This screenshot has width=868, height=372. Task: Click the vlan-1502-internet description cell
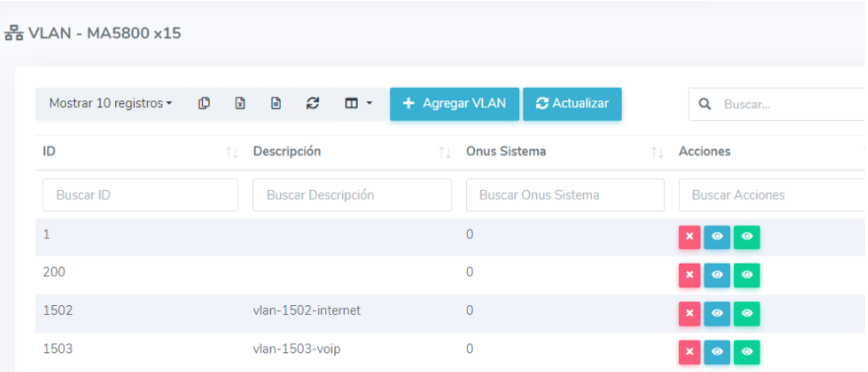[x=306, y=311]
